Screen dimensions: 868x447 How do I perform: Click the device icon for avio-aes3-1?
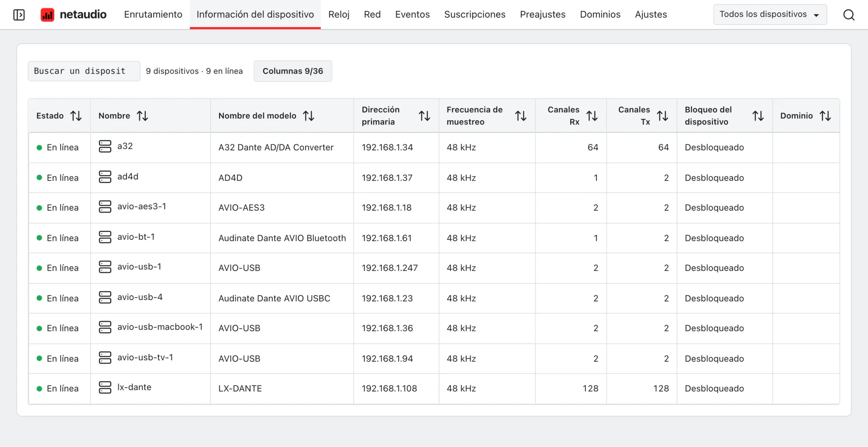tap(105, 207)
